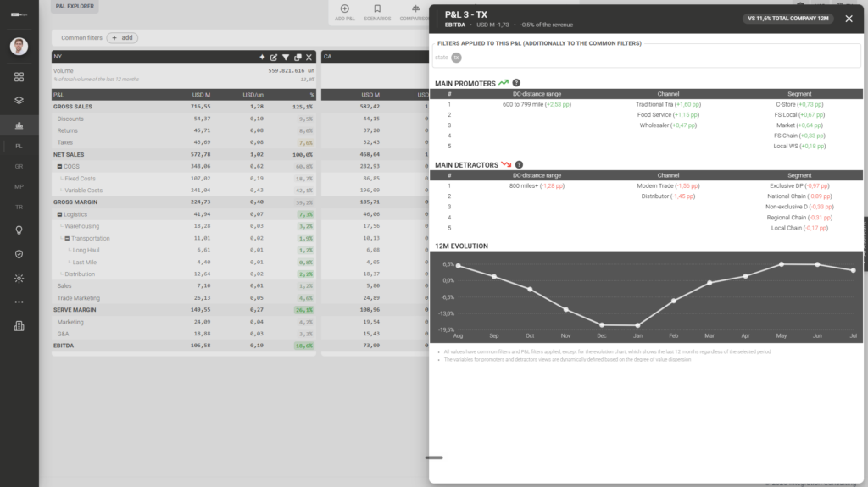Click the TX state filter chip
Screen dimensions: 868x487
(x=456, y=58)
